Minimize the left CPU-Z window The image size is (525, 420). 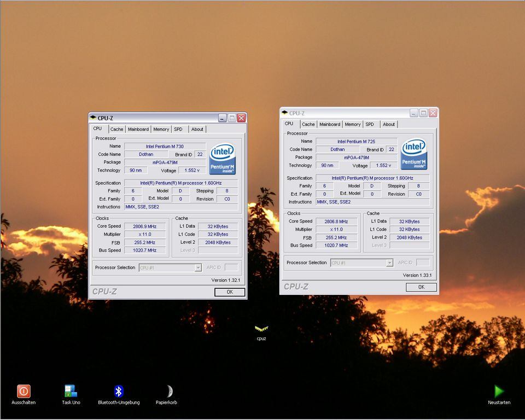coord(223,118)
